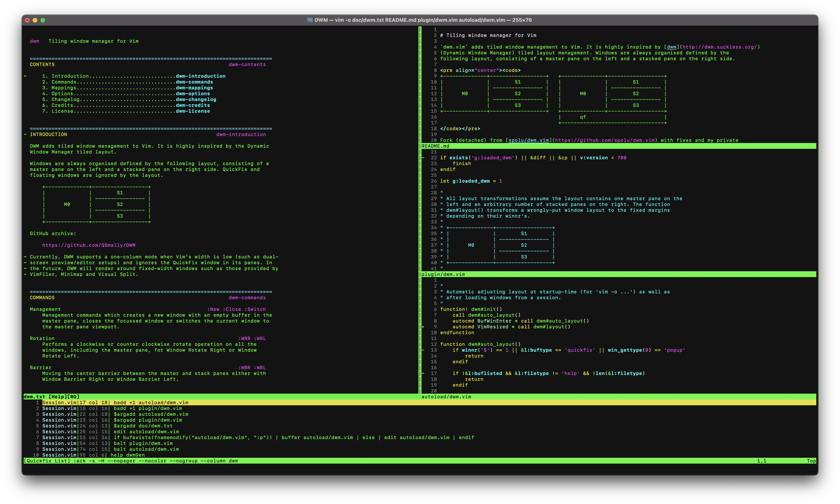Click the 'function! dwm#init()' line
This screenshot has width=840, height=504.
(471, 309)
